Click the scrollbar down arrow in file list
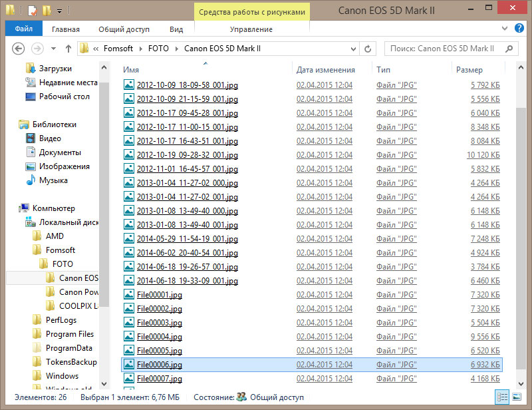The image size is (532, 410). pos(521,385)
